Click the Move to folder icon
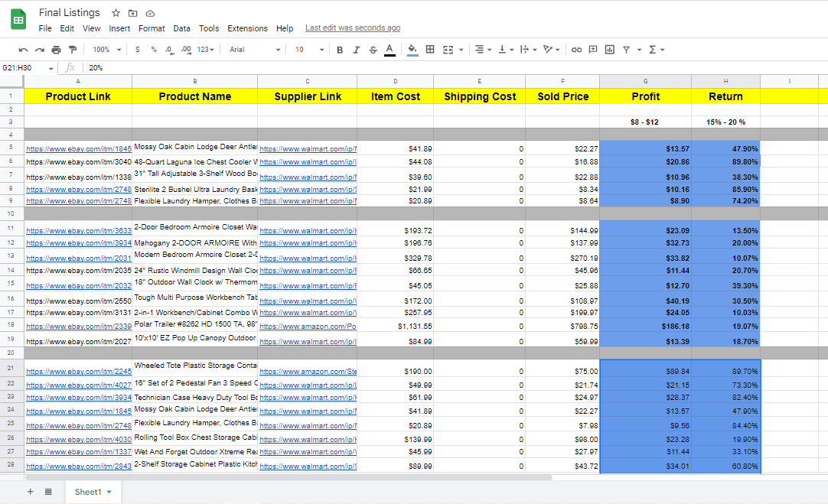This screenshot has width=828, height=504. pyautogui.click(x=132, y=13)
